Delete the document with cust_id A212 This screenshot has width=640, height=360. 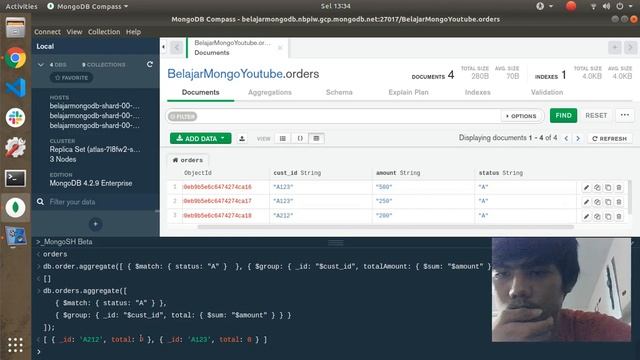coord(619,216)
